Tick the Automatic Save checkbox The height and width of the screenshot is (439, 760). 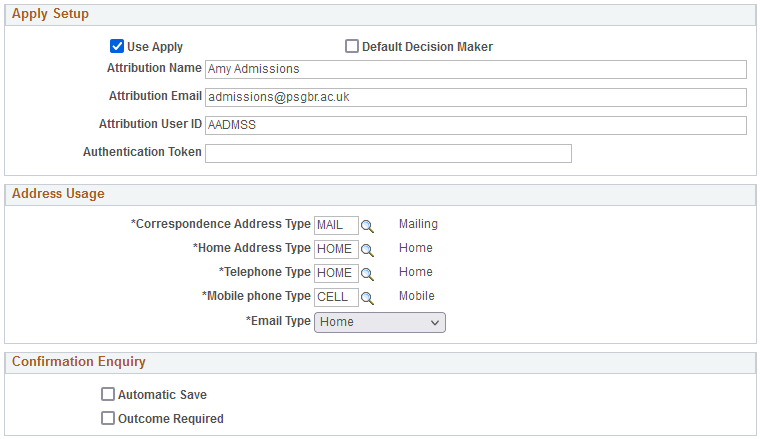click(x=108, y=394)
